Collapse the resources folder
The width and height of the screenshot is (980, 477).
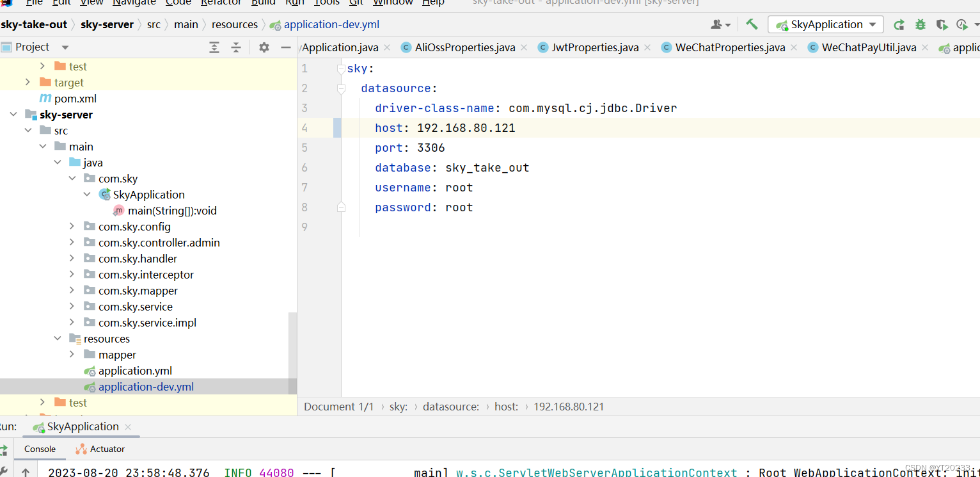point(57,339)
